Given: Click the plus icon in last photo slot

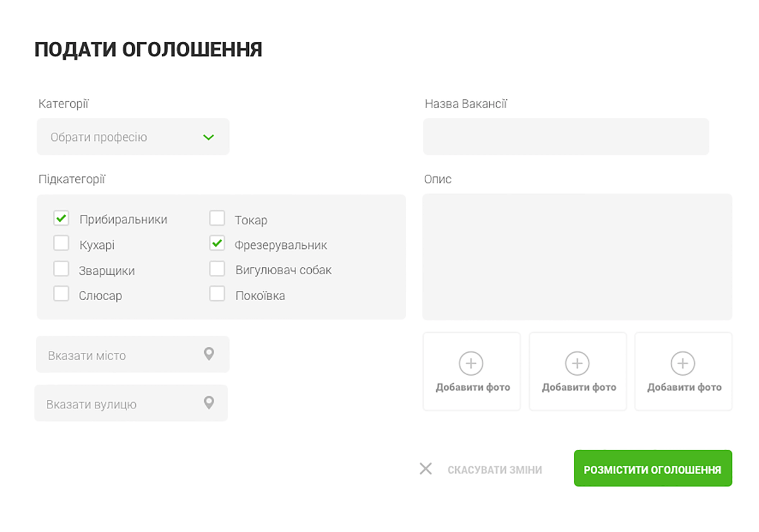Looking at the screenshot, I should 683,363.
